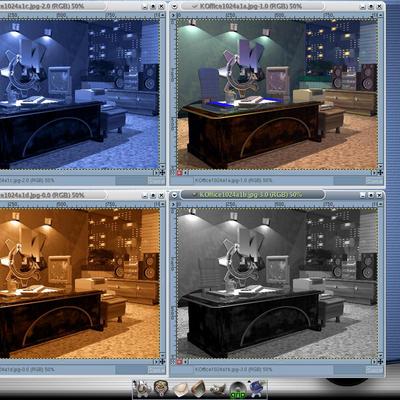Open navigation cross icon in sepia image window
This screenshot has width=400, height=400.
pyautogui.click(x=162, y=362)
